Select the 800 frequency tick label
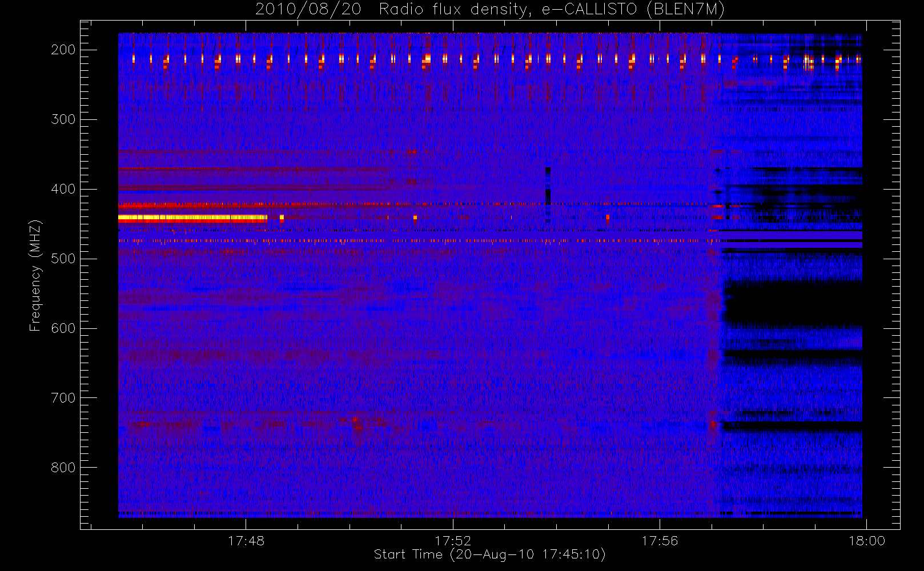 [x=63, y=468]
